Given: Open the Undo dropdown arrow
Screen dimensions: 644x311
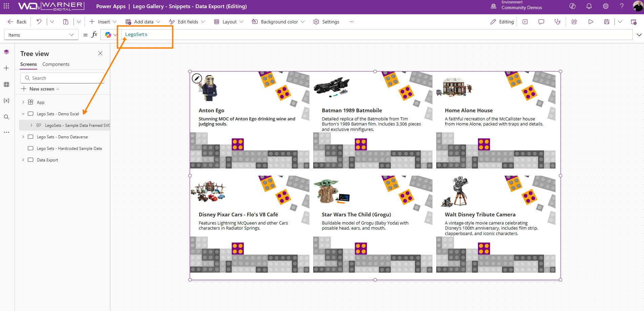Looking at the screenshot, I should 52,22.
